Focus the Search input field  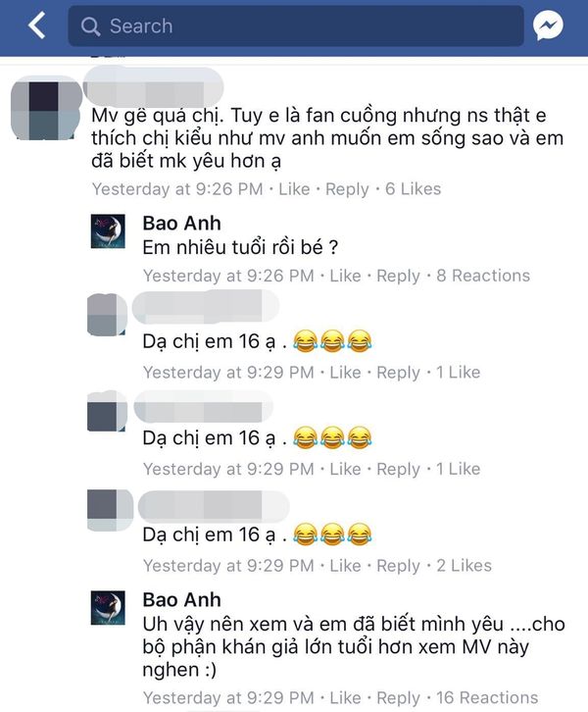click(x=296, y=25)
